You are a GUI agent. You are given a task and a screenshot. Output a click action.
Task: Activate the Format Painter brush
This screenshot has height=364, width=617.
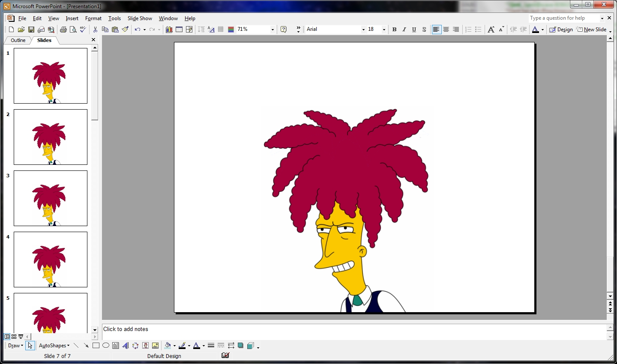[x=125, y=30]
